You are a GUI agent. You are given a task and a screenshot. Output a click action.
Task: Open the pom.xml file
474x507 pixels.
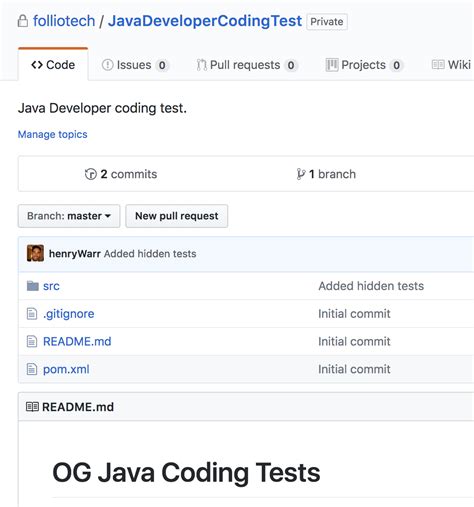(66, 369)
